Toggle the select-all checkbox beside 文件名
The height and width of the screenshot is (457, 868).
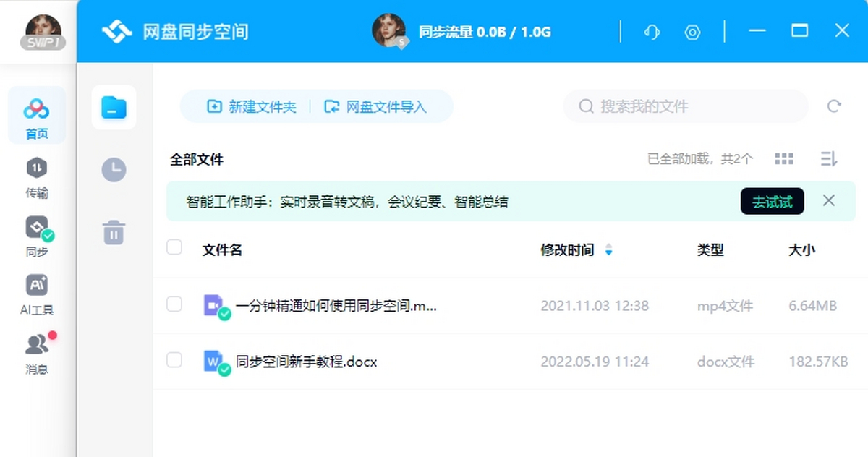[174, 247]
